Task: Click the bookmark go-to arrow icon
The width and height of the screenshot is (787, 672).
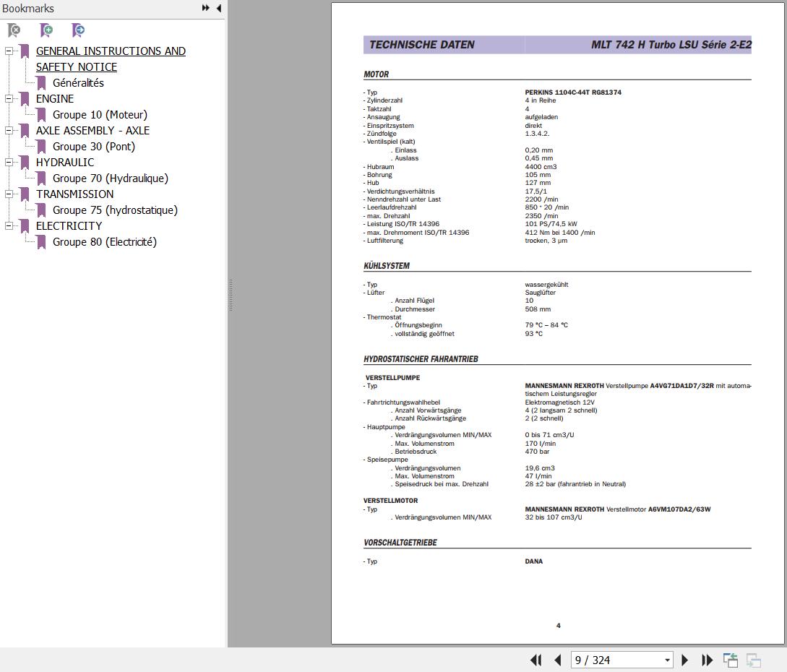Action: click(x=78, y=30)
